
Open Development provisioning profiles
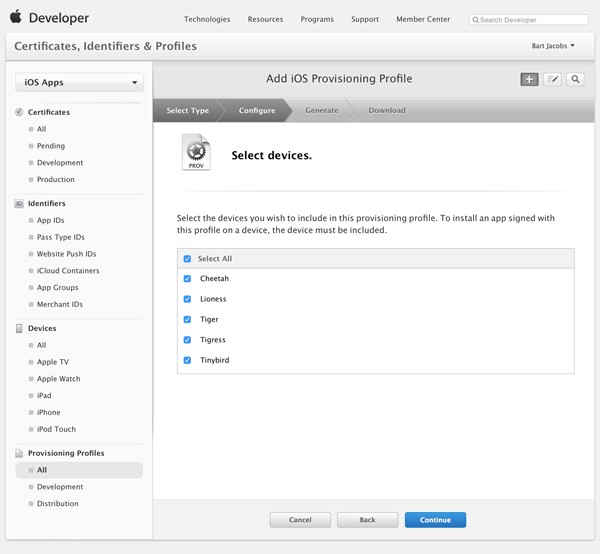tap(60, 487)
